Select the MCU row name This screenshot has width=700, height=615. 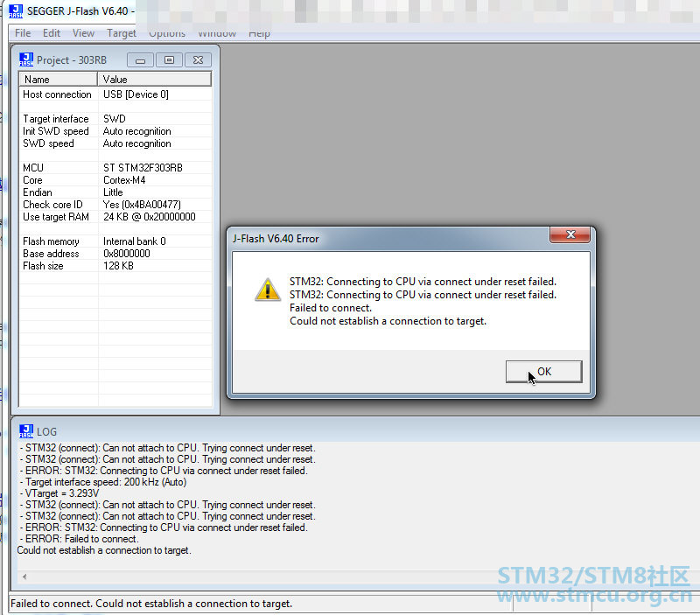[x=33, y=168]
